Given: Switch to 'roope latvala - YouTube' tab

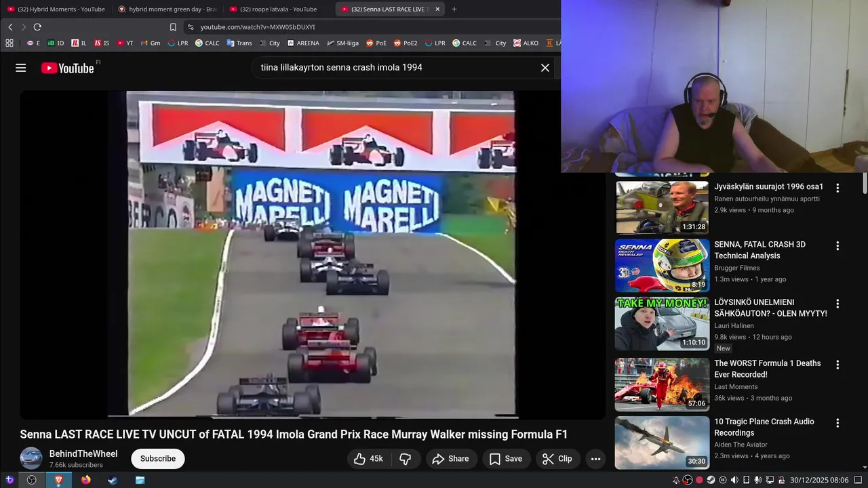Looking at the screenshot, I should (x=278, y=9).
